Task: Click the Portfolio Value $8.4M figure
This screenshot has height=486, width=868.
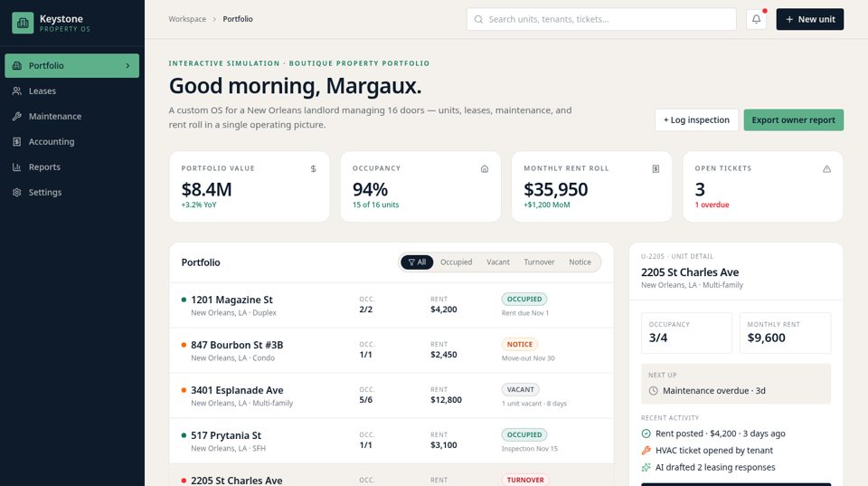Action: (x=206, y=189)
